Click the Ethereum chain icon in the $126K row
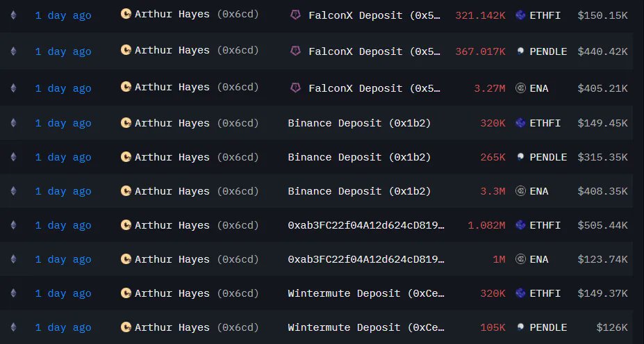644x344 pixels. click(14, 327)
